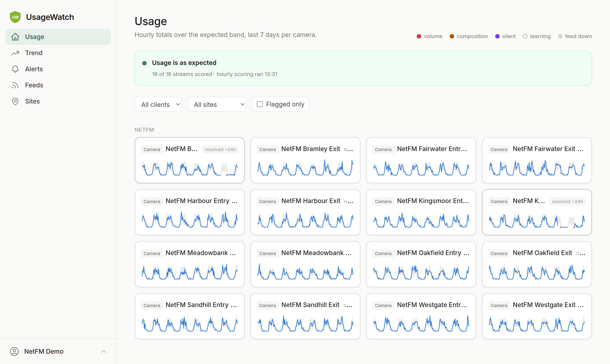Click resolved <24h badge on NetFM B card
This screenshot has width=610, height=364.
tap(220, 149)
